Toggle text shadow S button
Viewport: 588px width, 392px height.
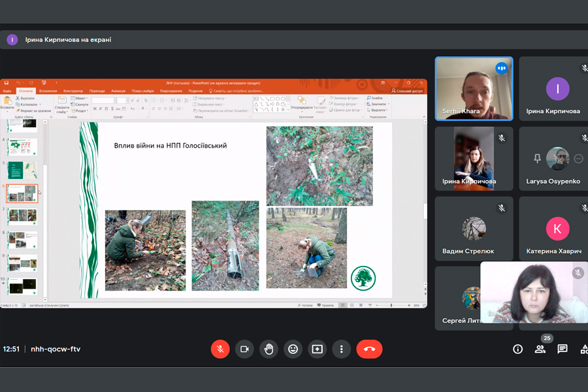[x=112, y=109]
